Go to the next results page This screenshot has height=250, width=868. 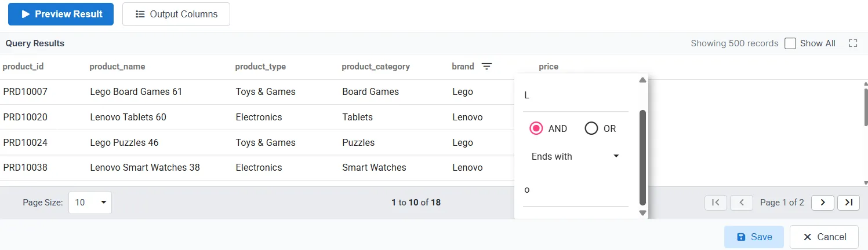[x=822, y=203]
